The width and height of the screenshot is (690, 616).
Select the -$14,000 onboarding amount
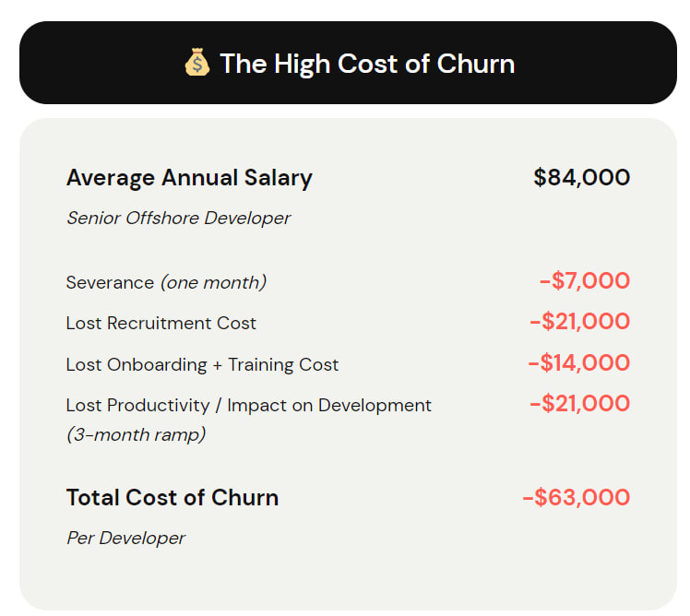tap(578, 362)
